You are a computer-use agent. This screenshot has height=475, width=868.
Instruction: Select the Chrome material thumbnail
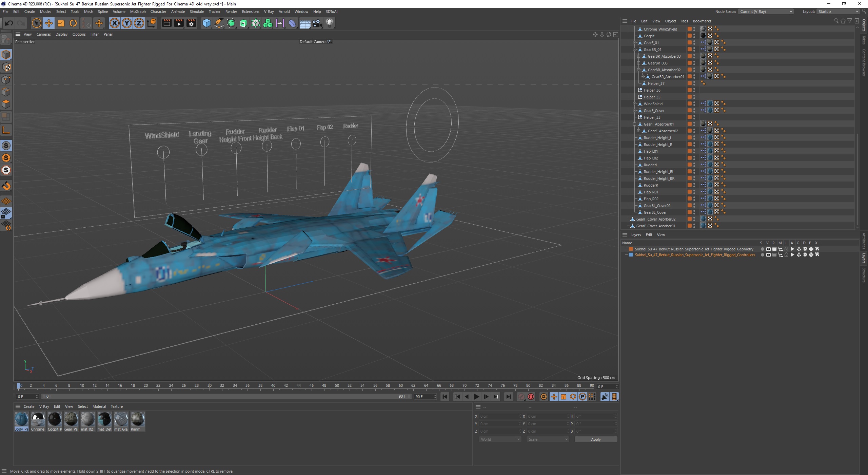38,421
